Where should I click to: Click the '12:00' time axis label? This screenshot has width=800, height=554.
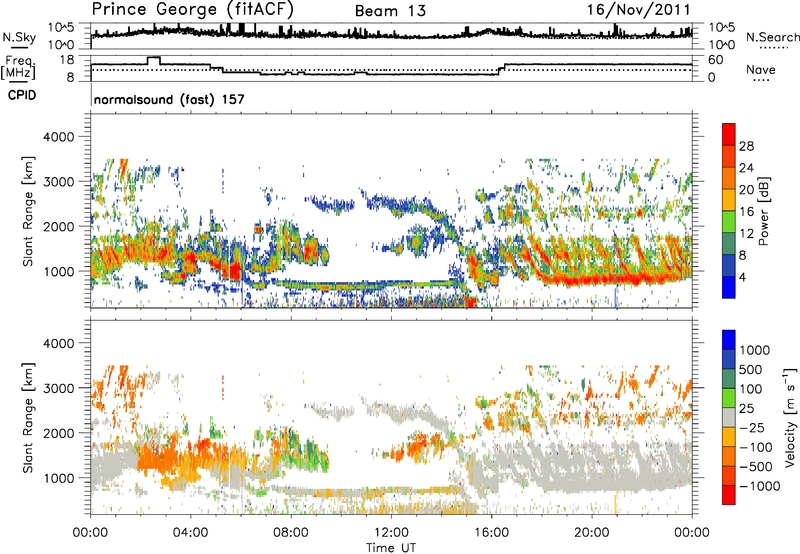click(391, 533)
